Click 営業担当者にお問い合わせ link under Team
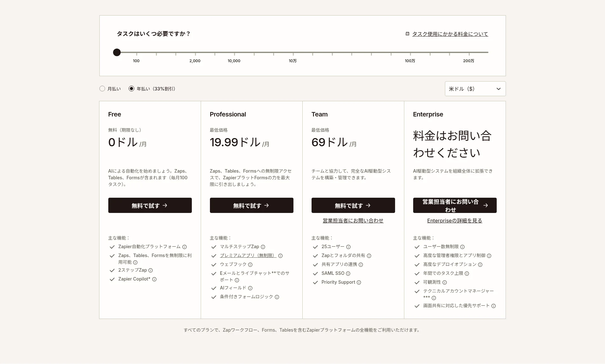 pyautogui.click(x=353, y=221)
